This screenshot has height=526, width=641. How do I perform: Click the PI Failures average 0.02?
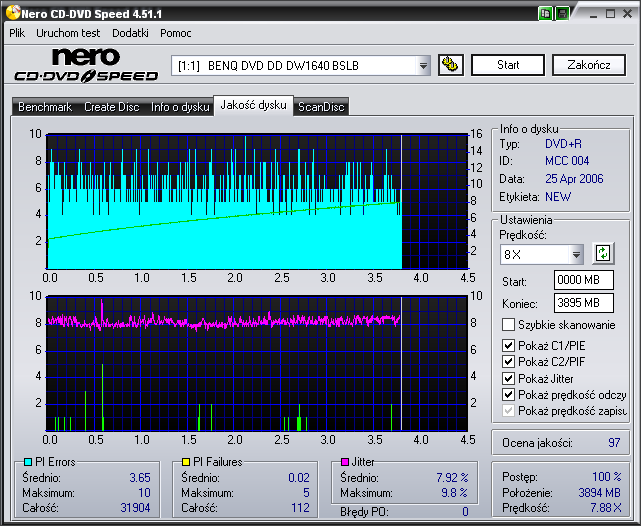[299, 478]
